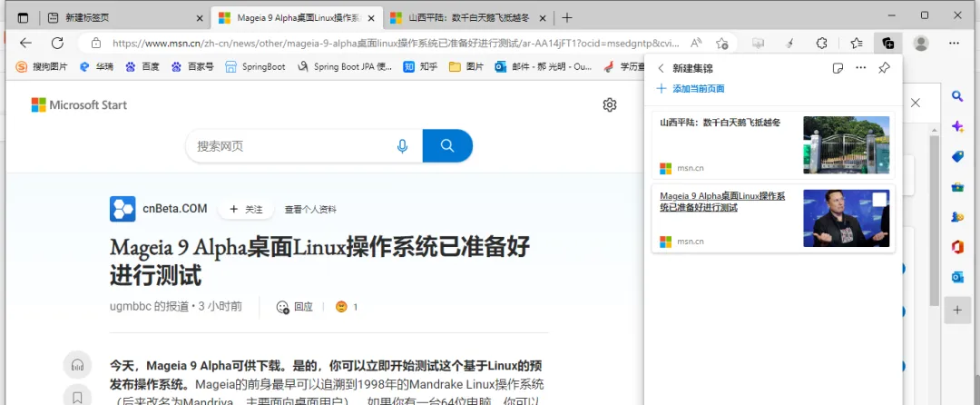Click the 回应 comment button
This screenshot has width=980, height=405.
294,307
